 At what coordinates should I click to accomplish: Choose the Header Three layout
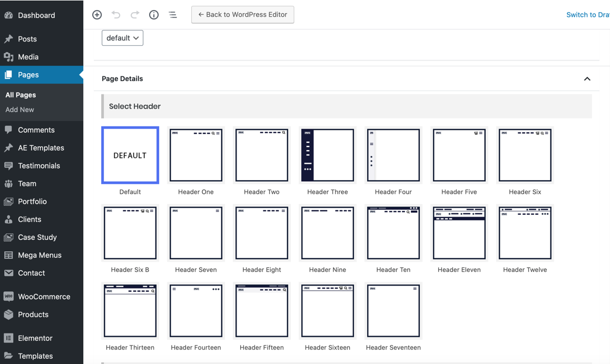[x=328, y=155]
